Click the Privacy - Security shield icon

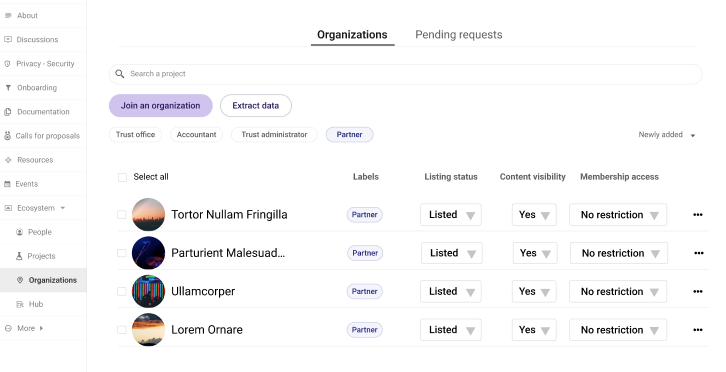click(7, 63)
